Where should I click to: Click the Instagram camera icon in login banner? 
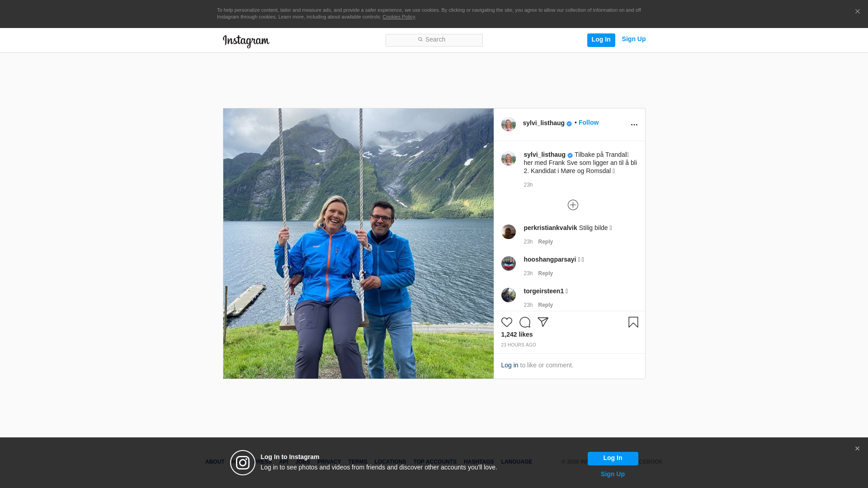[243, 463]
